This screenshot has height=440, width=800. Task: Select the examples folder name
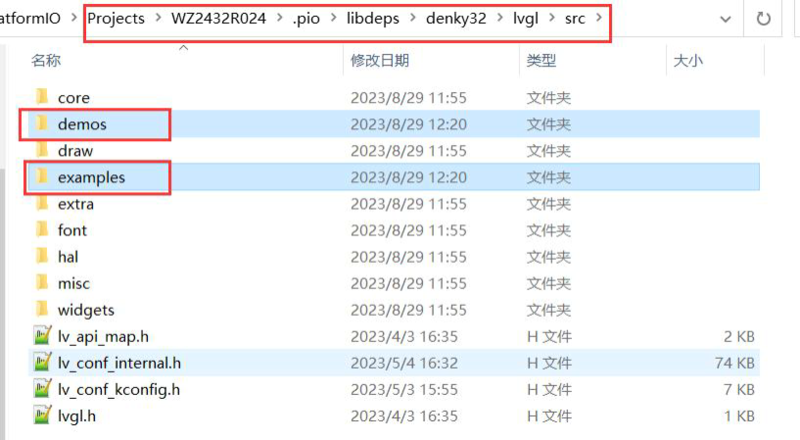click(x=91, y=177)
